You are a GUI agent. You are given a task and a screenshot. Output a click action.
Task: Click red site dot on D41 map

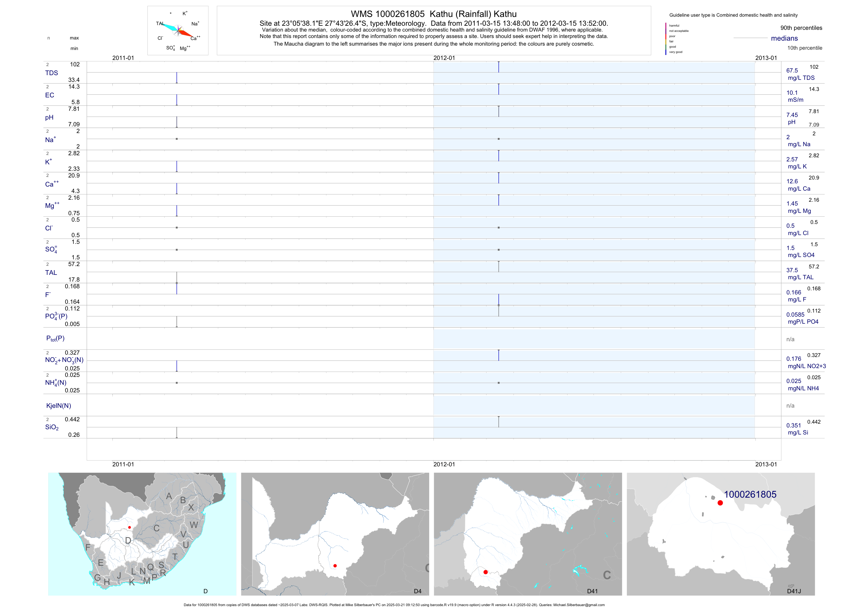[x=485, y=572]
